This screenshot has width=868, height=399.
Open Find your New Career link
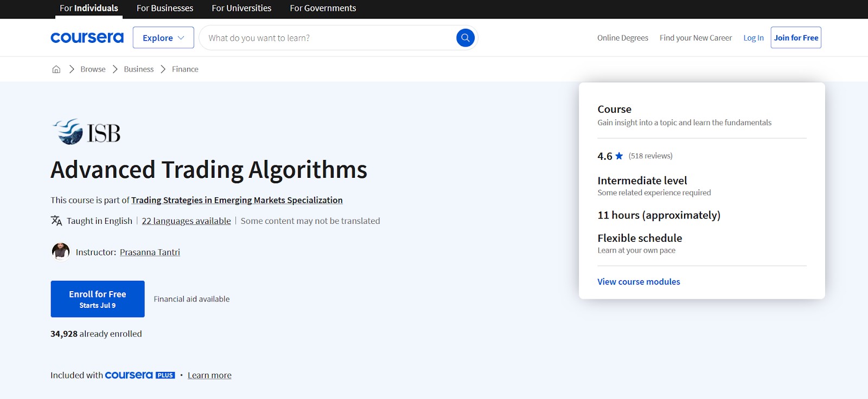pos(695,38)
